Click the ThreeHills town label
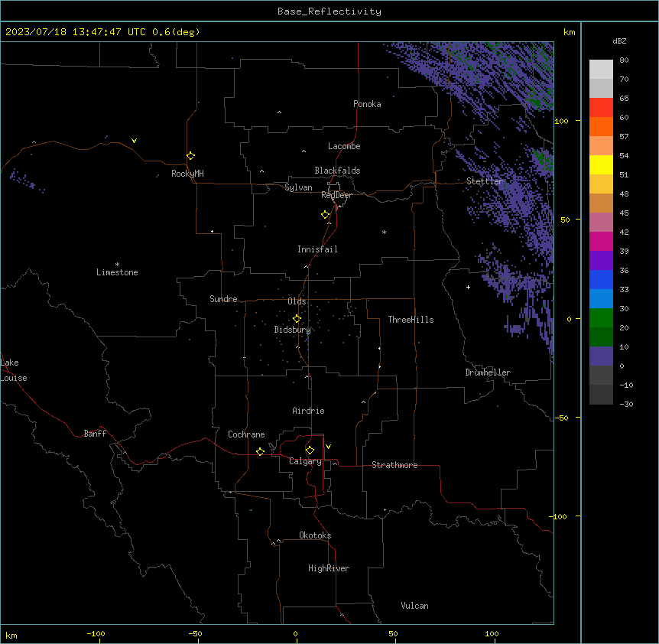The height and width of the screenshot is (644, 659). [411, 320]
